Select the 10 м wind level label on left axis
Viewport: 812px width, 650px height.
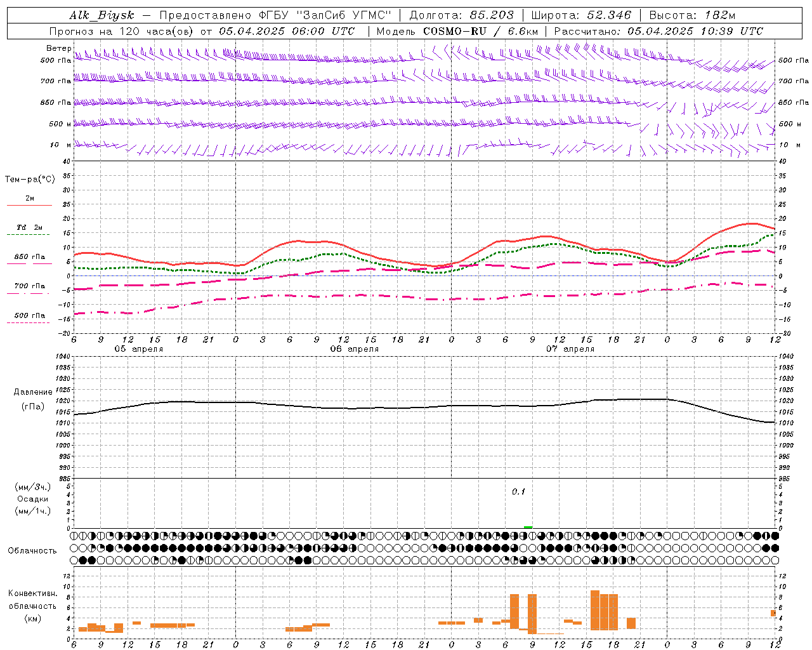(x=60, y=145)
